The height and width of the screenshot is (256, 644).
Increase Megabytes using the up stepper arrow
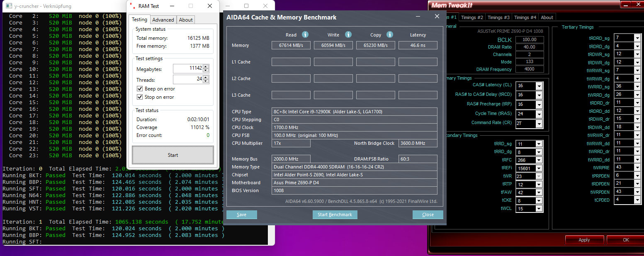pyautogui.click(x=205, y=66)
